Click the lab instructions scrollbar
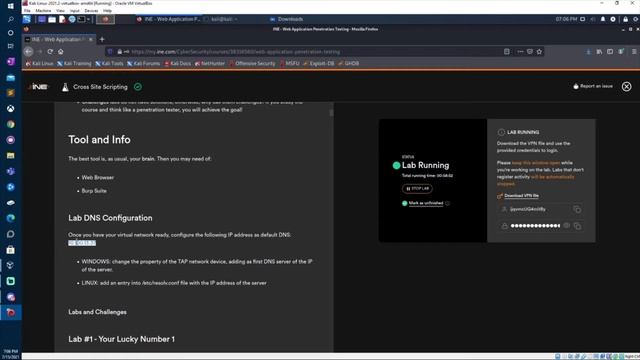The height and width of the screenshot is (360, 640). coord(331,113)
